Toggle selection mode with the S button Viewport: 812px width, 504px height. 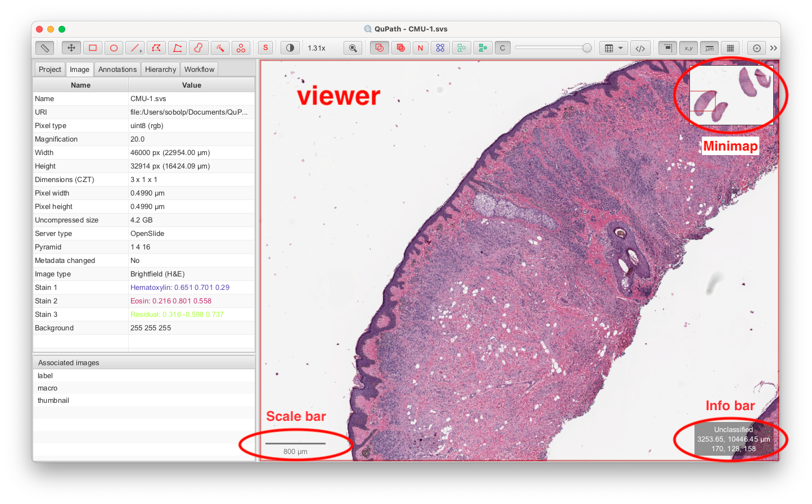[265, 48]
